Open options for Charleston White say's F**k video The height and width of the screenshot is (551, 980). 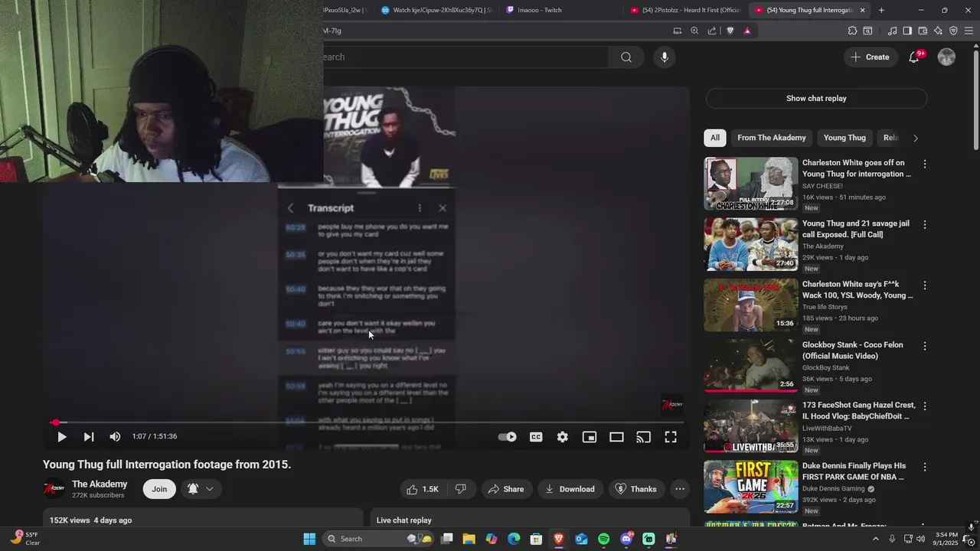(x=925, y=285)
